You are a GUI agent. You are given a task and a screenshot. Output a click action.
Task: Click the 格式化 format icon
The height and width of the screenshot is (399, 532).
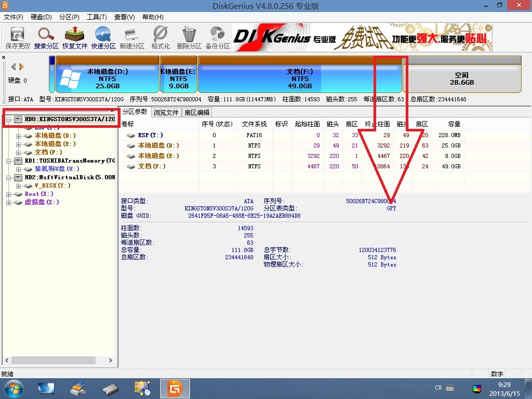(161, 37)
